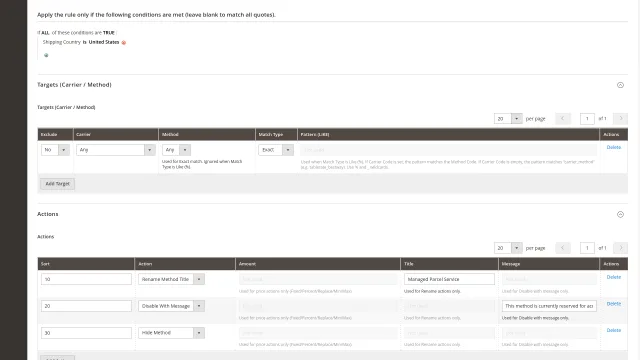Change Targets grid per page dropdown
The width and height of the screenshot is (640, 360).
[508, 118]
